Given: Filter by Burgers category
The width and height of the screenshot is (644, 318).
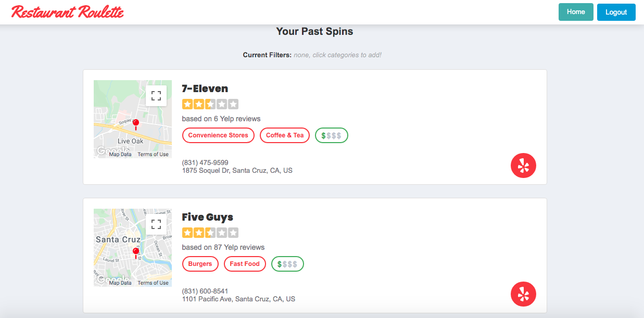Looking at the screenshot, I should coord(200,264).
